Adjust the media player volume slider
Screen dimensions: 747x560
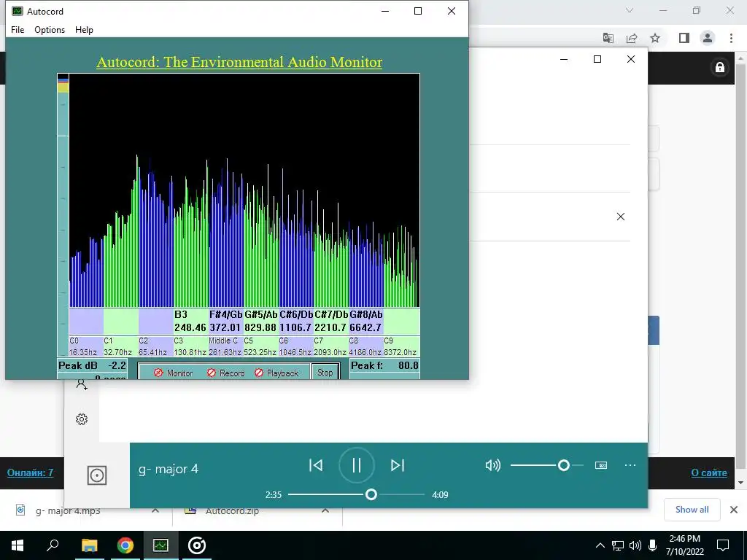547,465
